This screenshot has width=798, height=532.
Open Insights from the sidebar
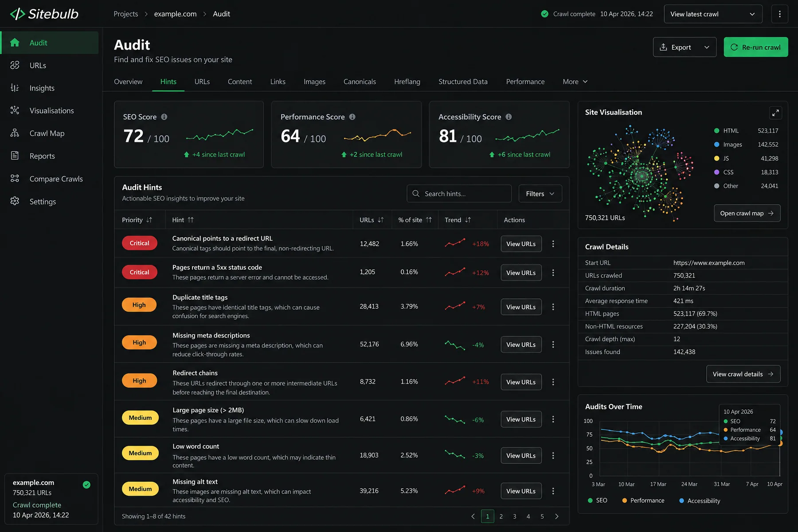[x=49, y=88]
